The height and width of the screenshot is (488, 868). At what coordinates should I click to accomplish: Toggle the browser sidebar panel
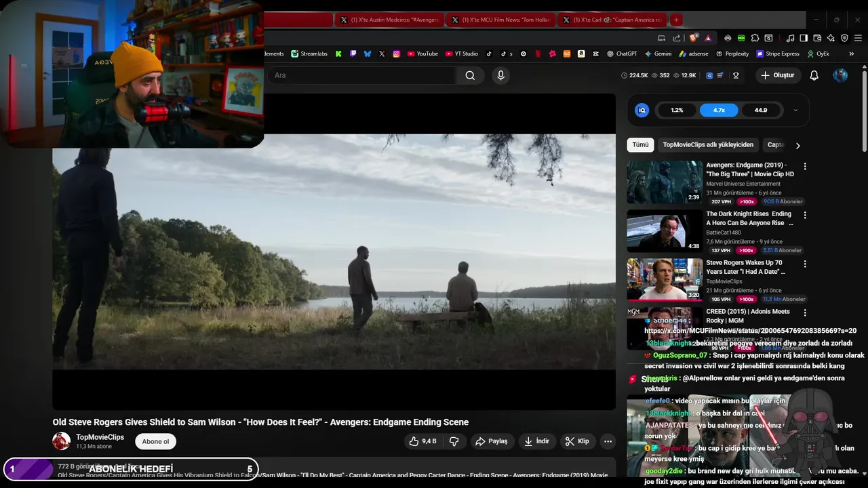point(804,38)
